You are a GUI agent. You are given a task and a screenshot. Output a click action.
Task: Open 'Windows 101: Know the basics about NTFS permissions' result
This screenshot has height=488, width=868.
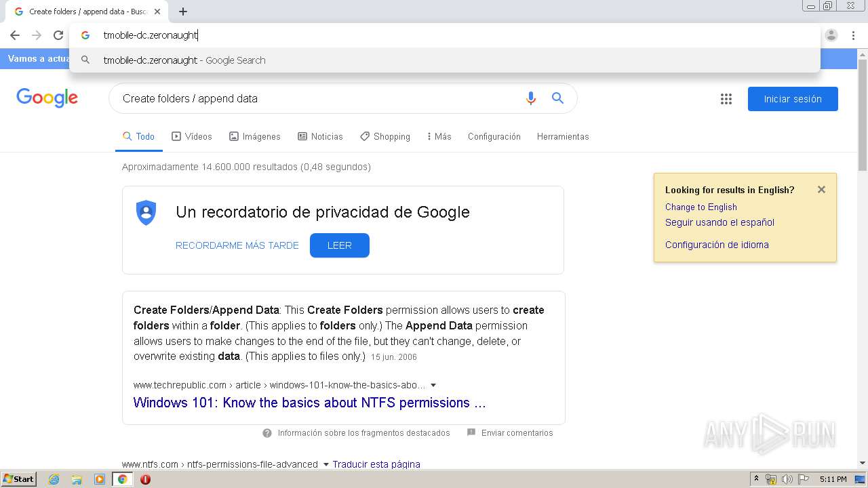(310, 403)
